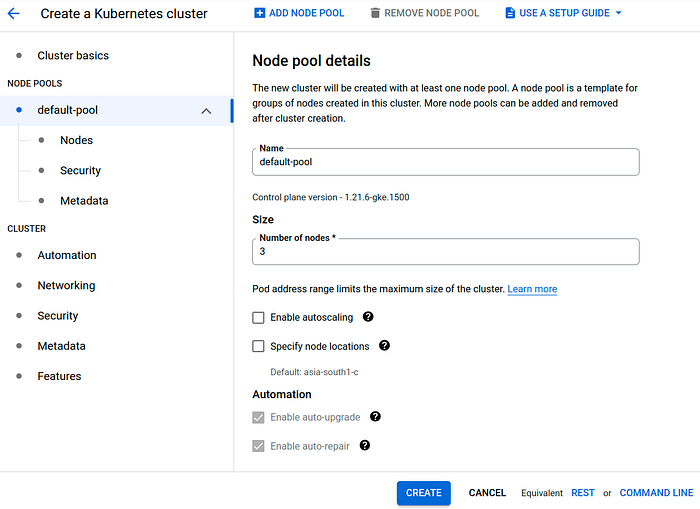Toggle the Enable auto-repair checkbox
700x509 pixels.
point(258,446)
